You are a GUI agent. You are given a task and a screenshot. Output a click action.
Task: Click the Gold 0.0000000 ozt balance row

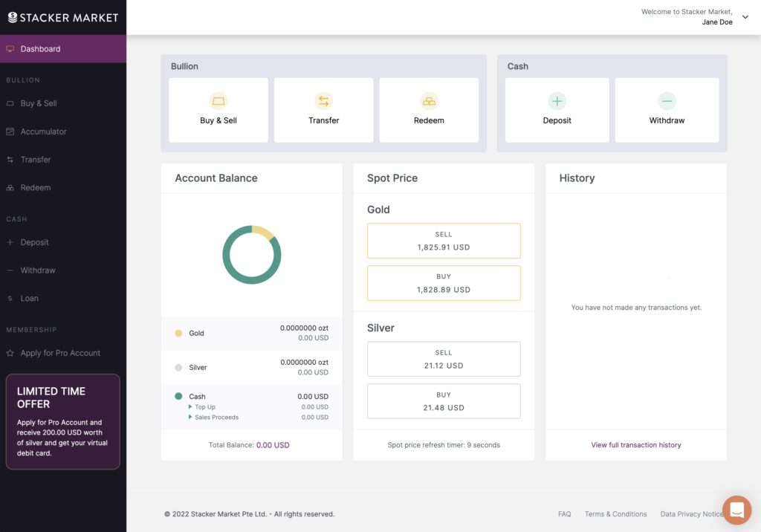point(252,334)
